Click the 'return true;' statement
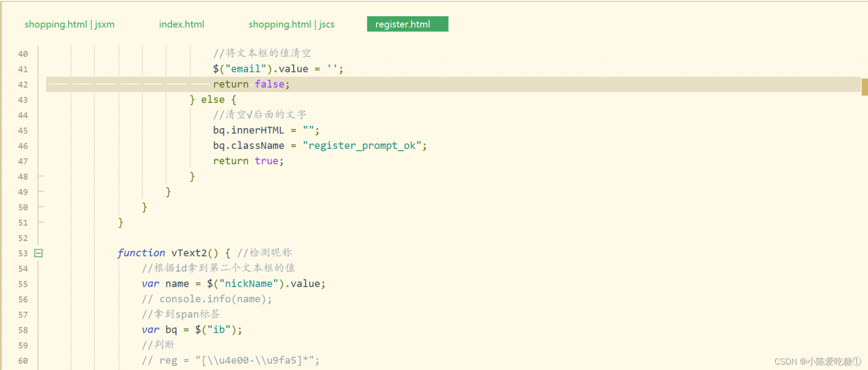The height and width of the screenshot is (370, 868). coord(248,161)
